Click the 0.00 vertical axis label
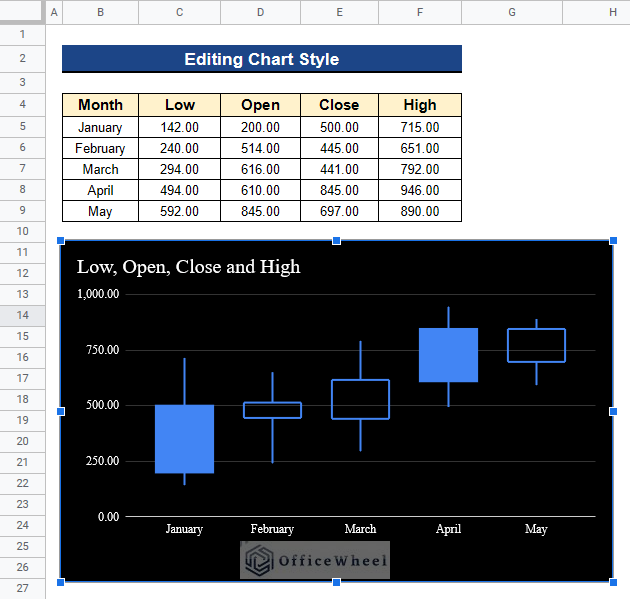Viewport: 630px width, 599px height. (108, 517)
